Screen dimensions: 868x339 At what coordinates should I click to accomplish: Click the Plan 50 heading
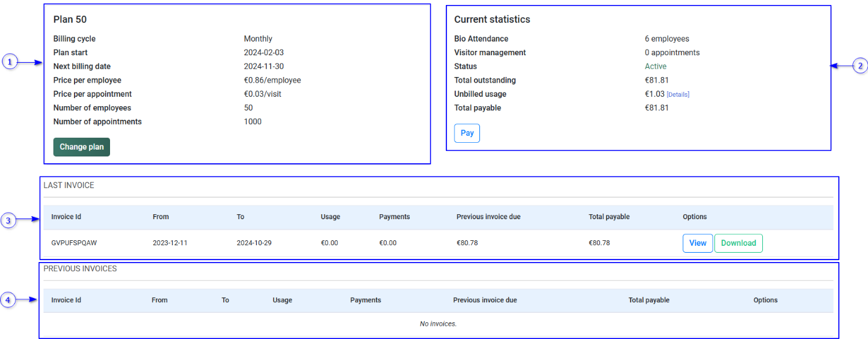coord(70,20)
